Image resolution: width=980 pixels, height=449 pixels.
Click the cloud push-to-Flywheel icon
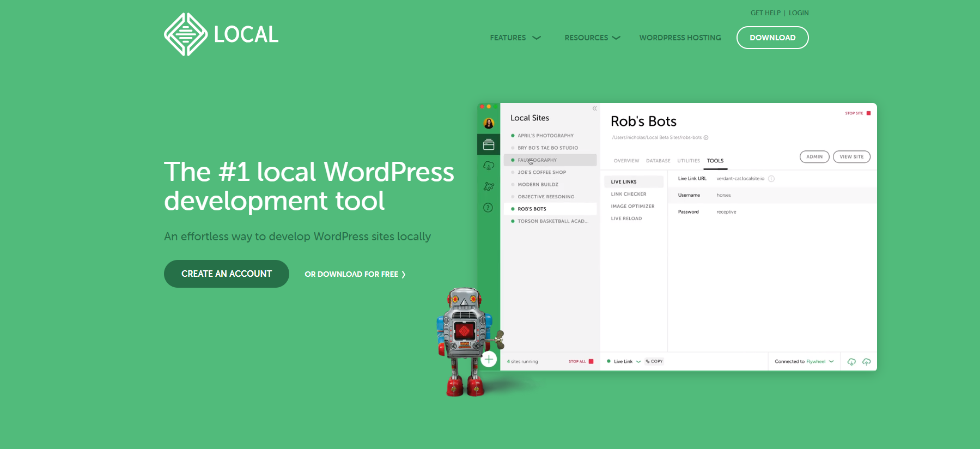pyautogui.click(x=866, y=362)
